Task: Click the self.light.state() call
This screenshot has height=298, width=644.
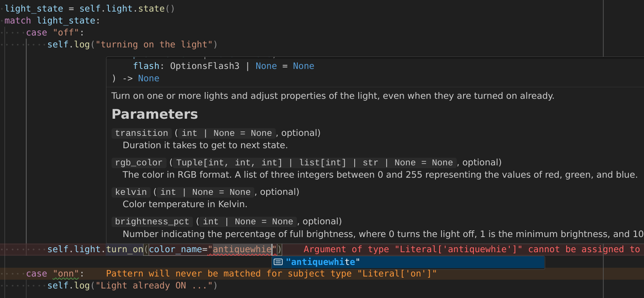Action: 127,9
